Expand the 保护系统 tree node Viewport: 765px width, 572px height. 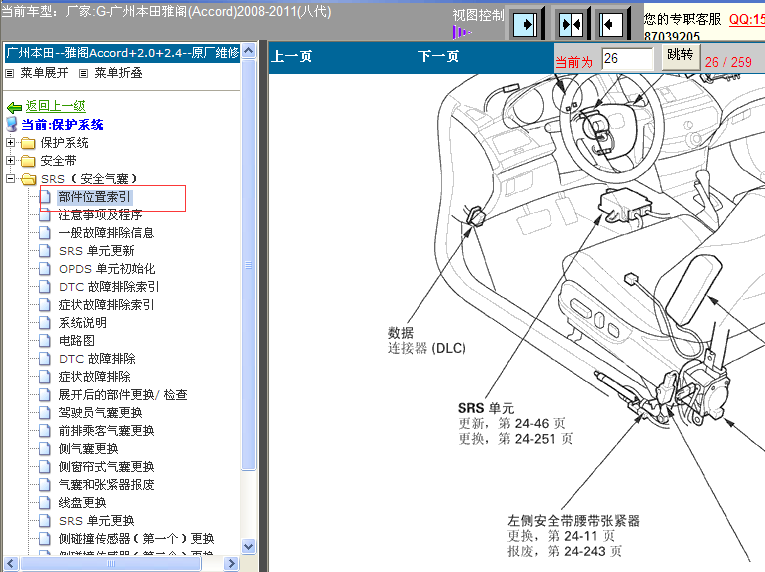[x=10, y=143]
